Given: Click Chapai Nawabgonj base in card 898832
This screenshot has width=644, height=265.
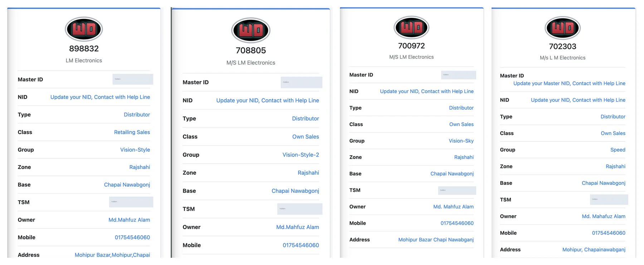Looking at the screenshot, I should [x=127, y=185].
